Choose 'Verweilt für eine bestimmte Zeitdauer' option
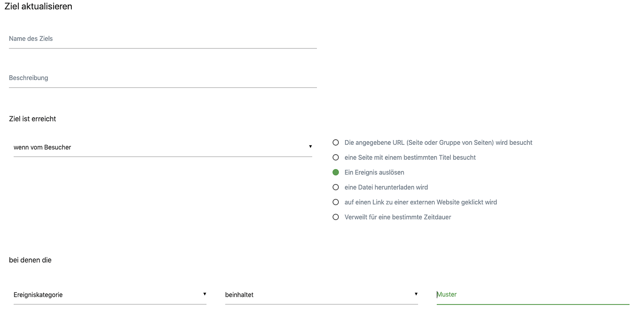The width and height of the screenshot is (644, 313). pyautogui.click(x=336, y=217)
